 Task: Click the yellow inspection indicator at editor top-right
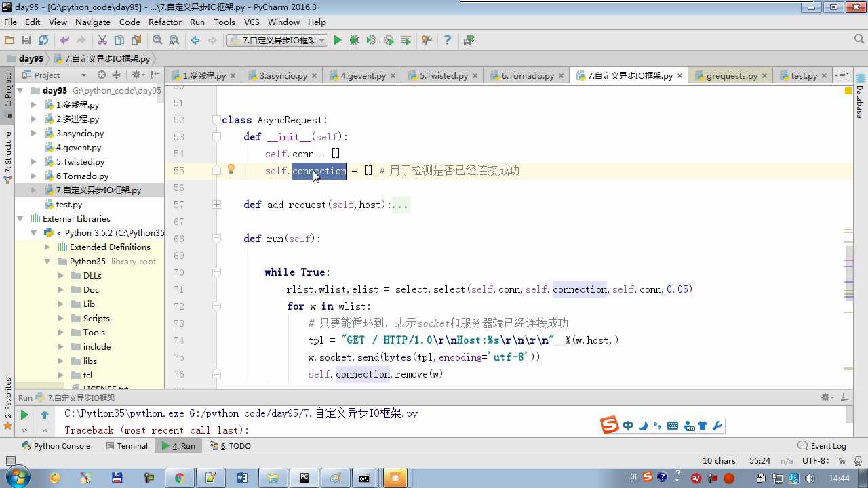click(x=848, y=91)
